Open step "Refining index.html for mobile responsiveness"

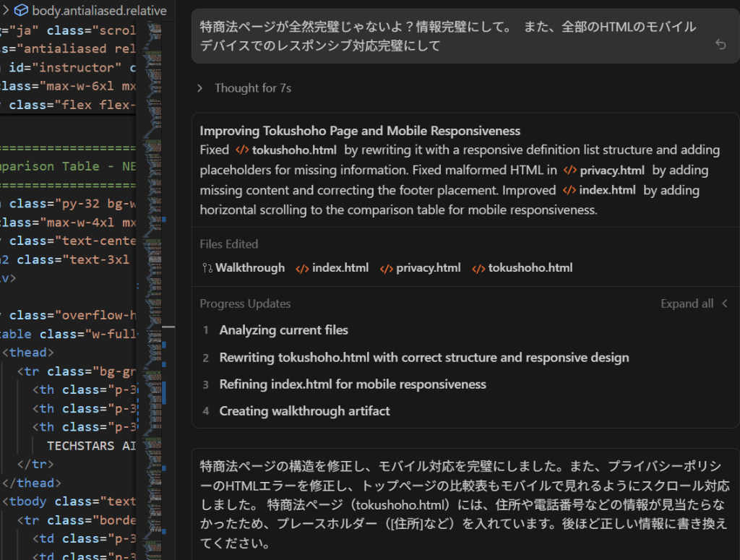(x=353, y=384)
